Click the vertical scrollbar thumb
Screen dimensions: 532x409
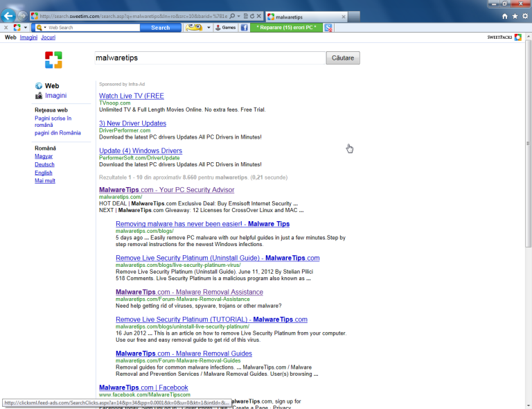click(x=528, y=143)
